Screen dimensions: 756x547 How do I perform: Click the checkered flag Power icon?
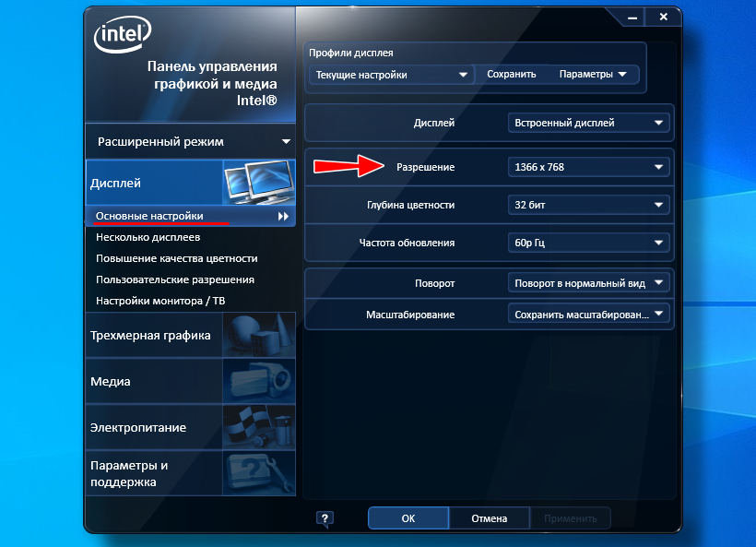(259, 427)
